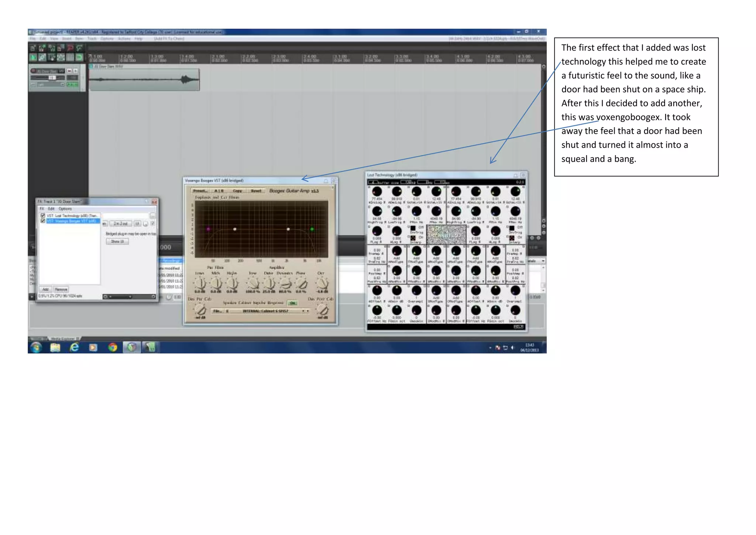Click the track volume fader
This screenshot has height=535, width=756.
pyautogui.click(x=52, y=78)
